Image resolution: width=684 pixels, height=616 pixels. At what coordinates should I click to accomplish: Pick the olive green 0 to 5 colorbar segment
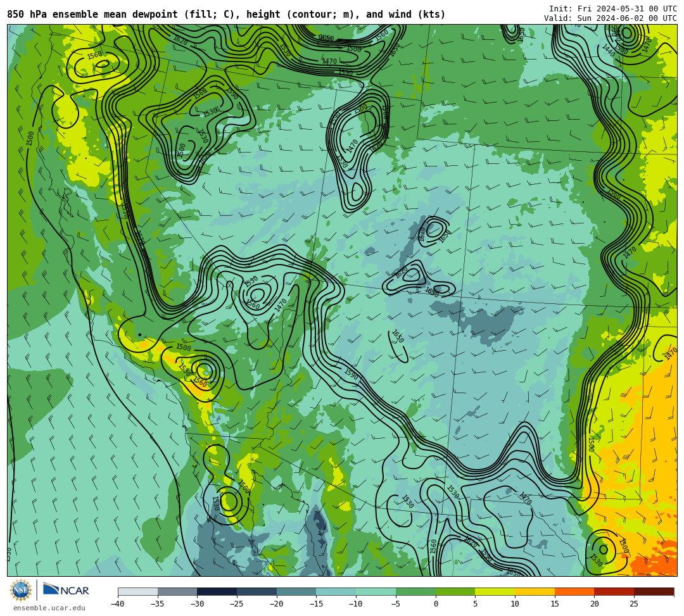(455, 591)
